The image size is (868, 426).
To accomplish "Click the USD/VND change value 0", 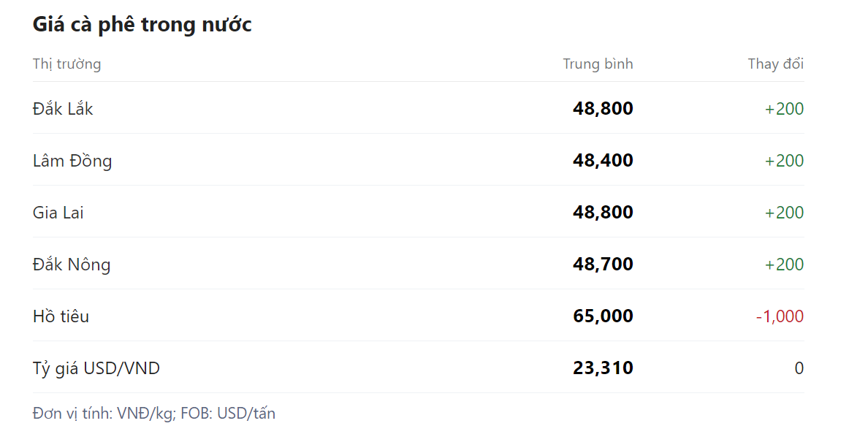I will (x=799, y=368).
